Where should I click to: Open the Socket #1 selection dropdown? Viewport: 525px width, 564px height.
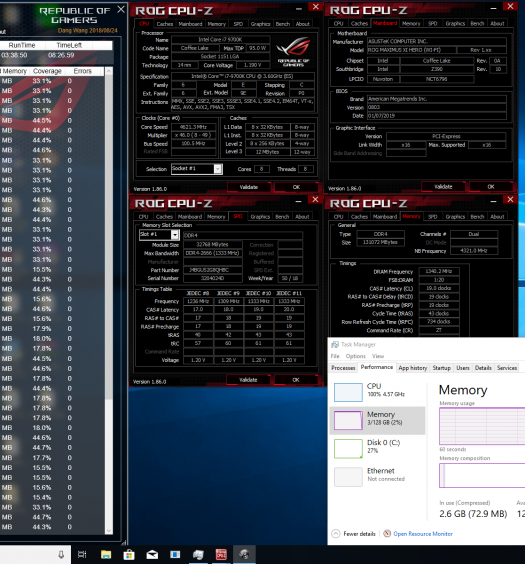pos(218,169)
